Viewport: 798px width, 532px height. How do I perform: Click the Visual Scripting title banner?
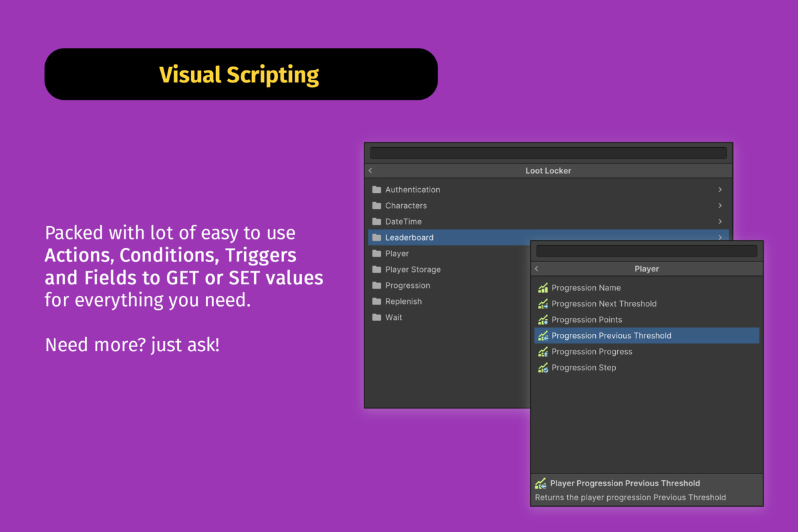(241, 74)
